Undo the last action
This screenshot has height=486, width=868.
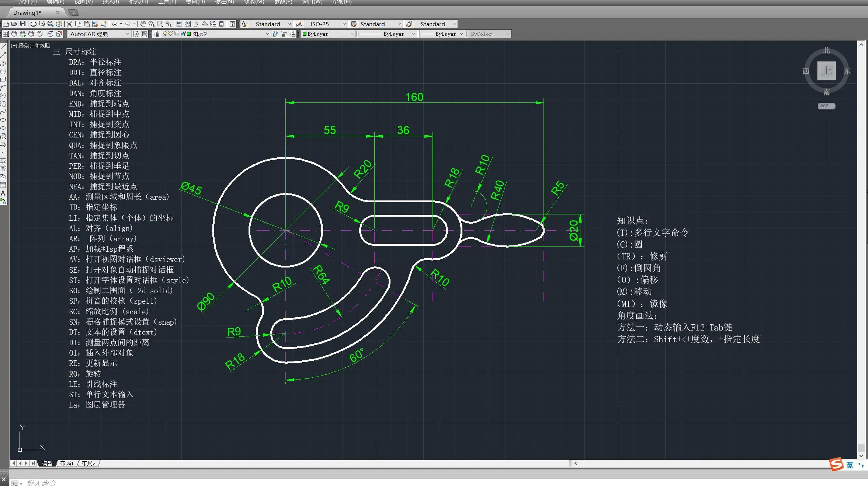click(x=115, y=24)
